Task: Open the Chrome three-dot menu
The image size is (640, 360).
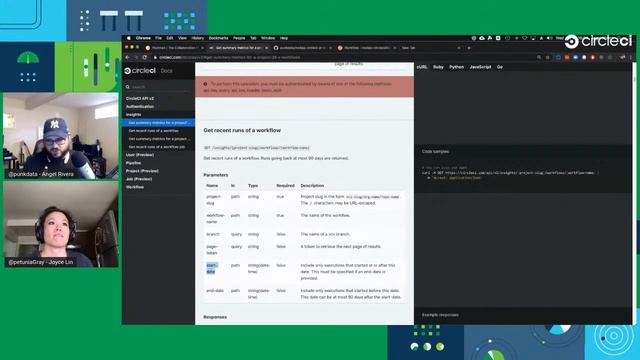Action: (x=631, y=58)
